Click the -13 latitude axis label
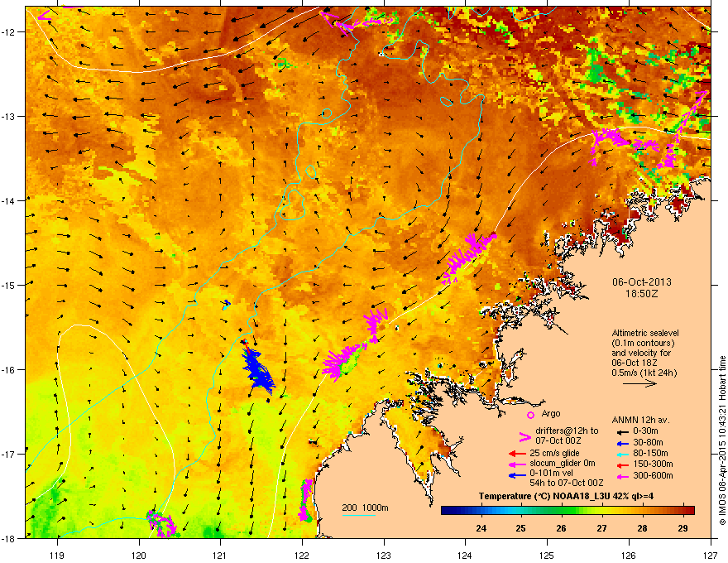Screen dimensions: 728x563 point(8,116)
